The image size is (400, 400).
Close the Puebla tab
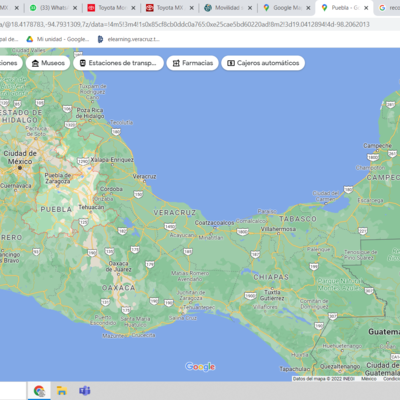pos(366,8)
